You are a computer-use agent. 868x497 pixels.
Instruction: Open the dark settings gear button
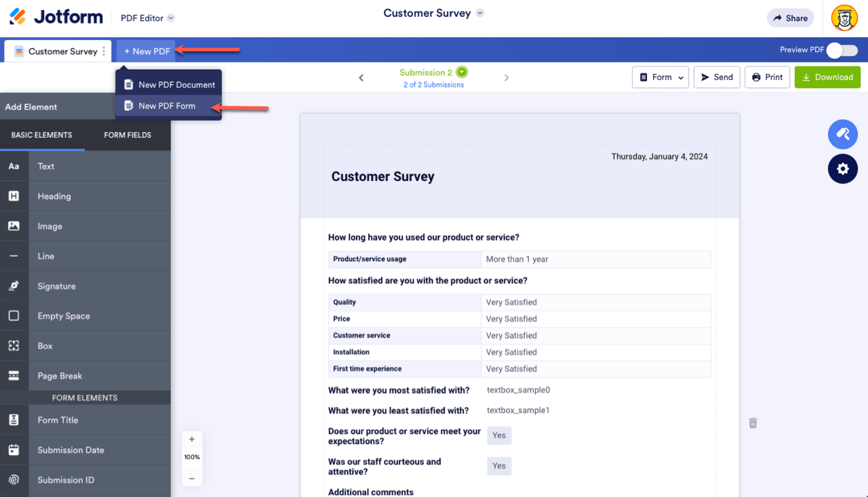tap(843, 169)
